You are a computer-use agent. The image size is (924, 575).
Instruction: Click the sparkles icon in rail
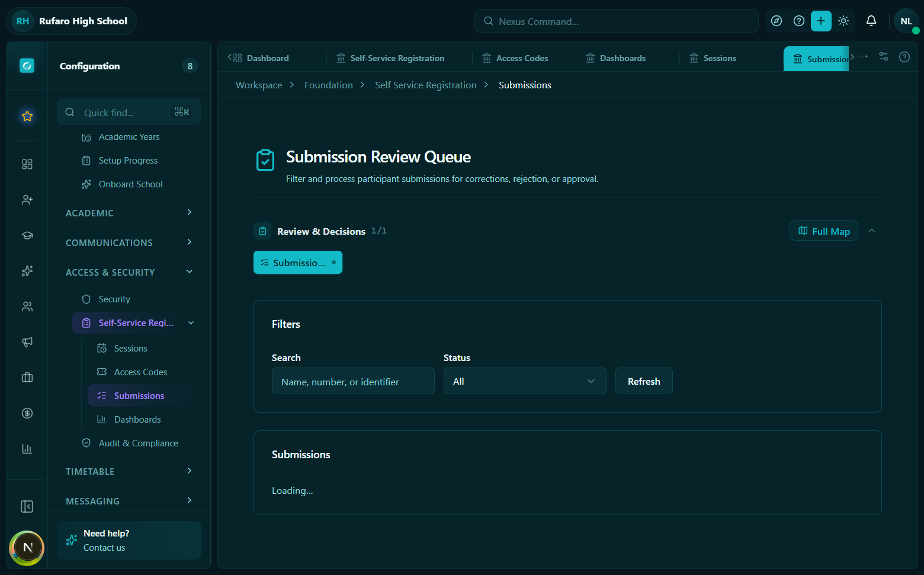pyautogui.click(x=27, y=271)
